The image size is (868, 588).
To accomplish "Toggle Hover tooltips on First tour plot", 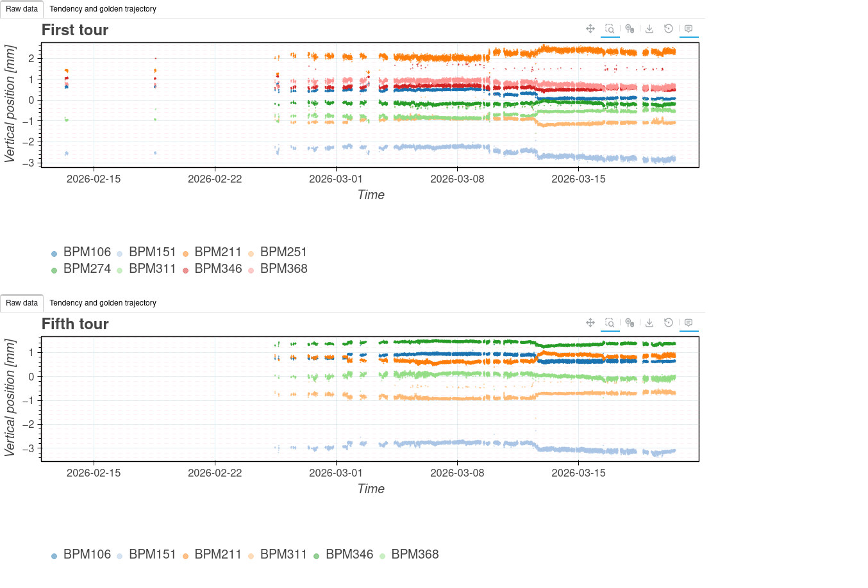I will click(x=689, y=29).
